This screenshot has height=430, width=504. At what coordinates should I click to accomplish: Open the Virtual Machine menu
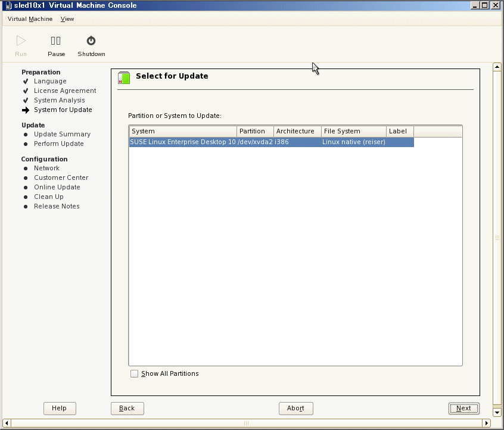tap(30, 19)
